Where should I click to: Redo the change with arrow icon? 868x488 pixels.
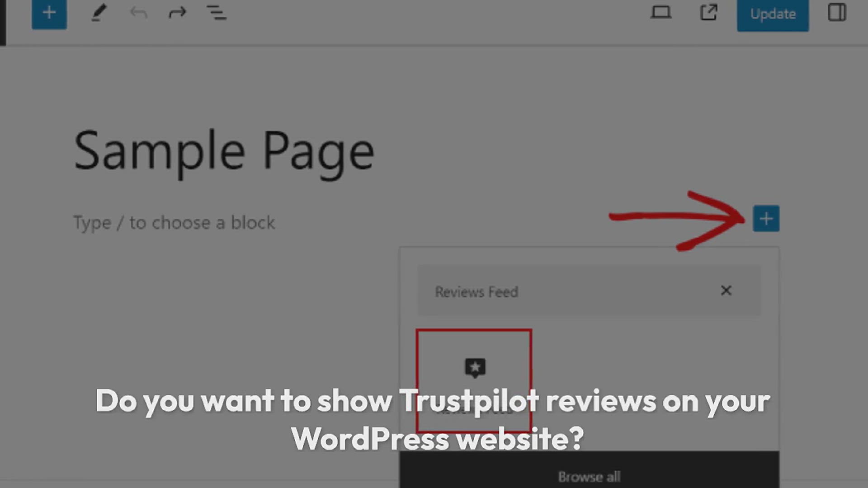[177, 13]
